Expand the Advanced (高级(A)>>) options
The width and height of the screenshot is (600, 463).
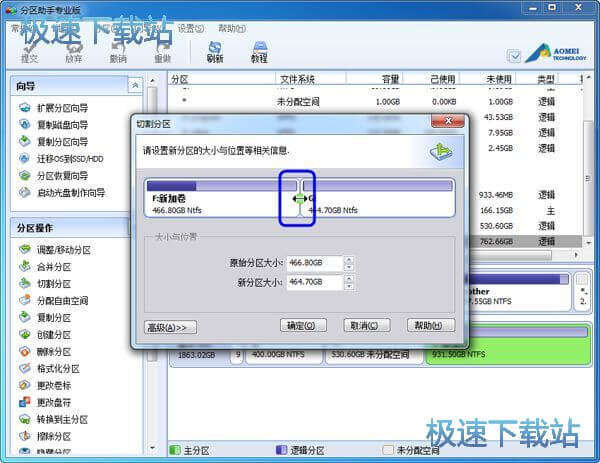pos(171,327)
